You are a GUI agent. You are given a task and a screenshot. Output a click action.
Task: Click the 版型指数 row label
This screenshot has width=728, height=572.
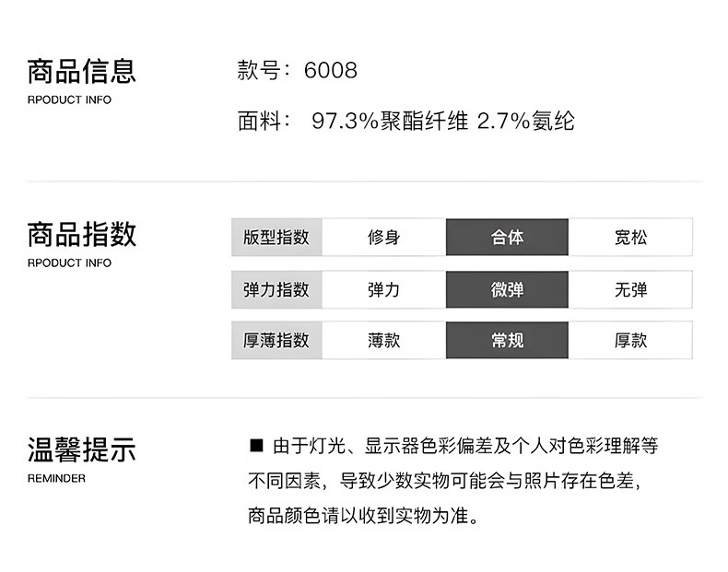pos(276,238)
